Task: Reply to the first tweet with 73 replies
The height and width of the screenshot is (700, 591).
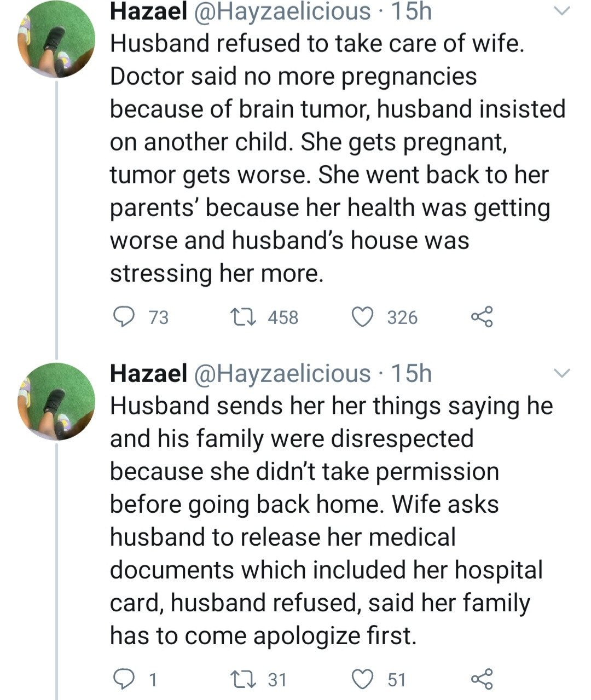Action: point(124,317)
